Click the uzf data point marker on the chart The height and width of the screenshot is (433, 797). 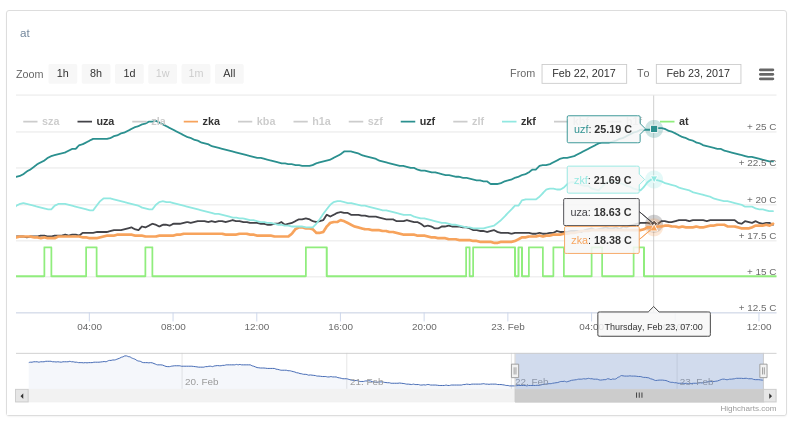tap(654, 129)
